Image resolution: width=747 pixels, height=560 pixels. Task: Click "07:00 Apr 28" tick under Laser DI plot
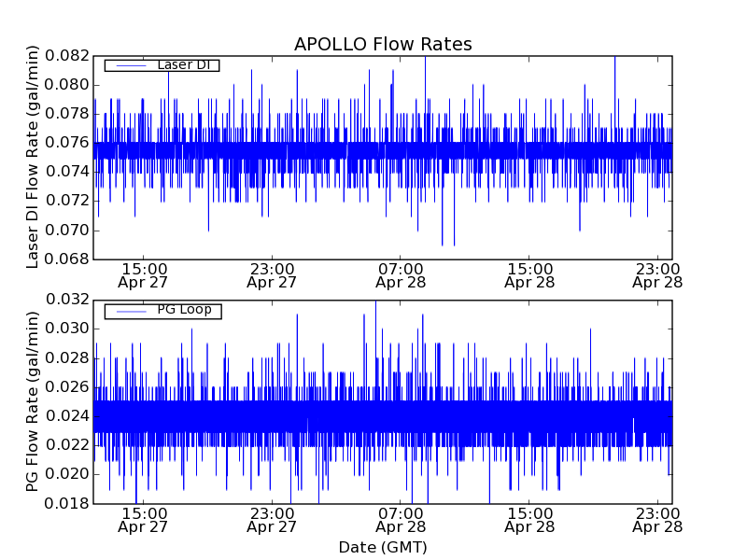click(x=401, y=275)
